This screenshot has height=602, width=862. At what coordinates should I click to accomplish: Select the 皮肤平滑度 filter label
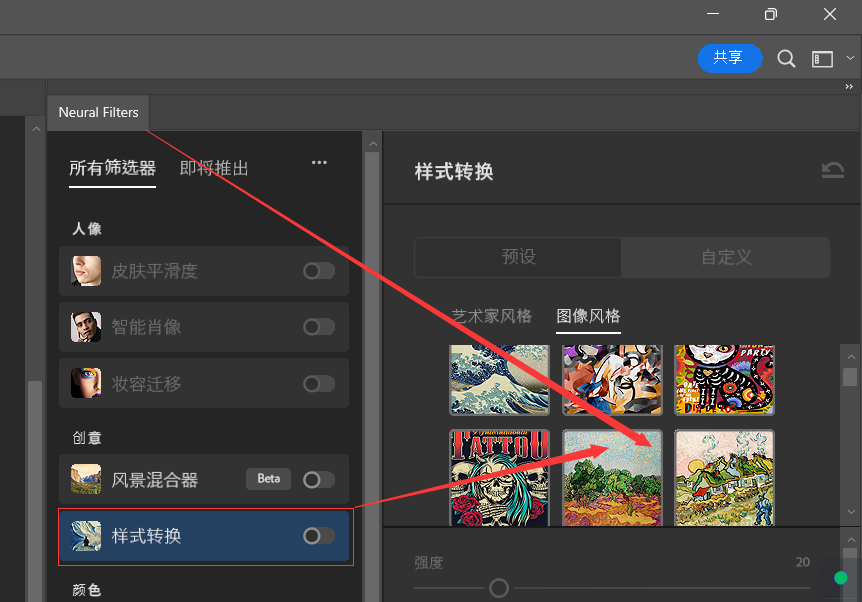[154, 271]
